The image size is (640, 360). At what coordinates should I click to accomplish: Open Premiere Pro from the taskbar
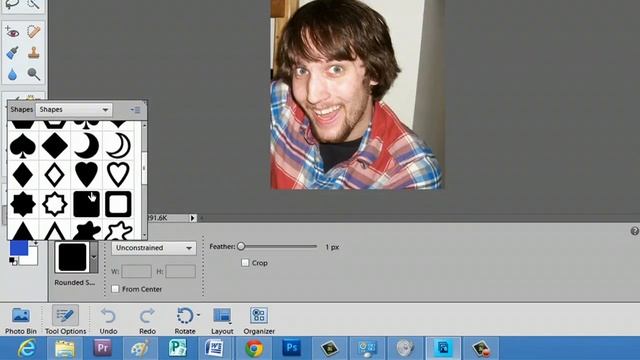(x=102, y=348)
